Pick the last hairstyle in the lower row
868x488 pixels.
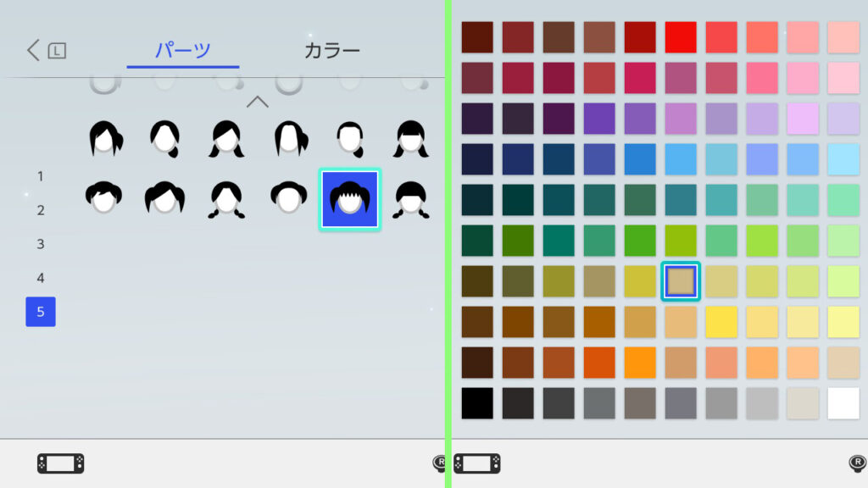(411, 199)
